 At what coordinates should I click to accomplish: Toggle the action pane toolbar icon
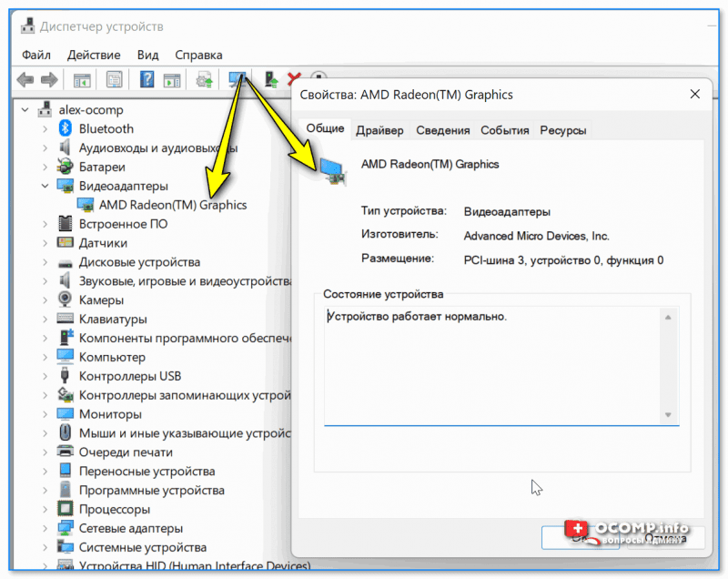click(x=172, y=80)
